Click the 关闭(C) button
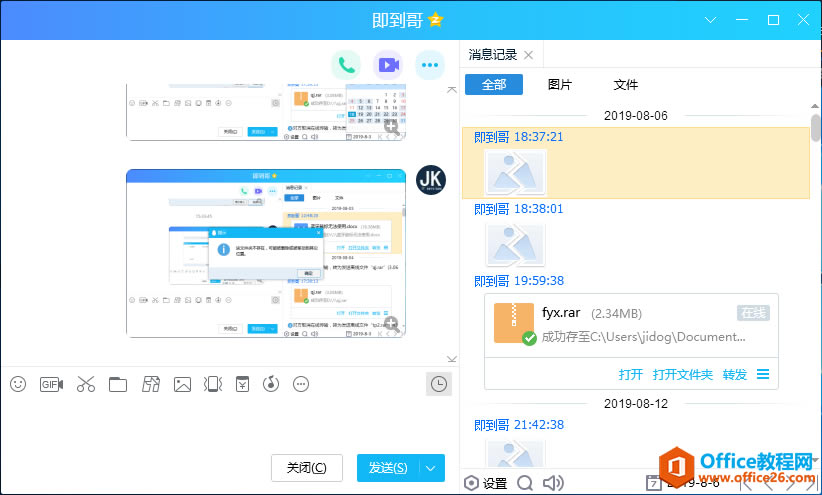This screenshot has width=822, height=495. 307,468
